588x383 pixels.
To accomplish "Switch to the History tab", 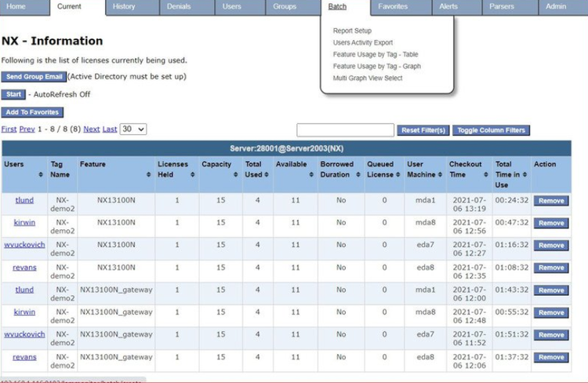I will (x=123, y=6).
